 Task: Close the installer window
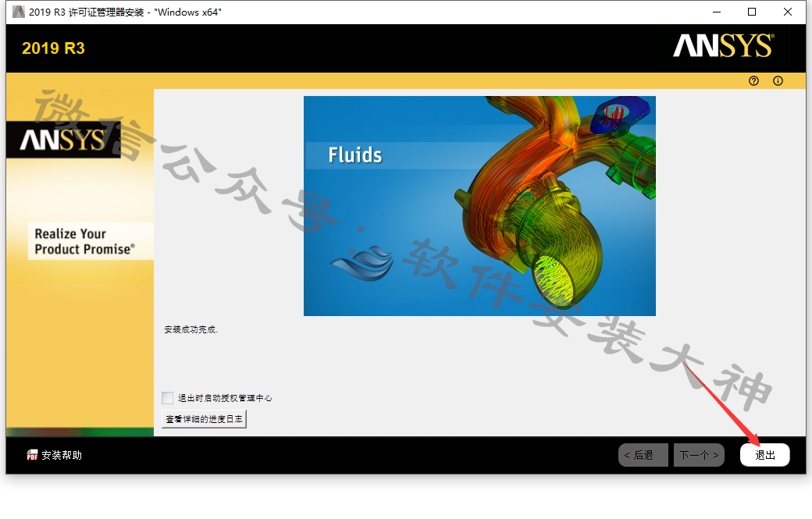click(788, 12)
